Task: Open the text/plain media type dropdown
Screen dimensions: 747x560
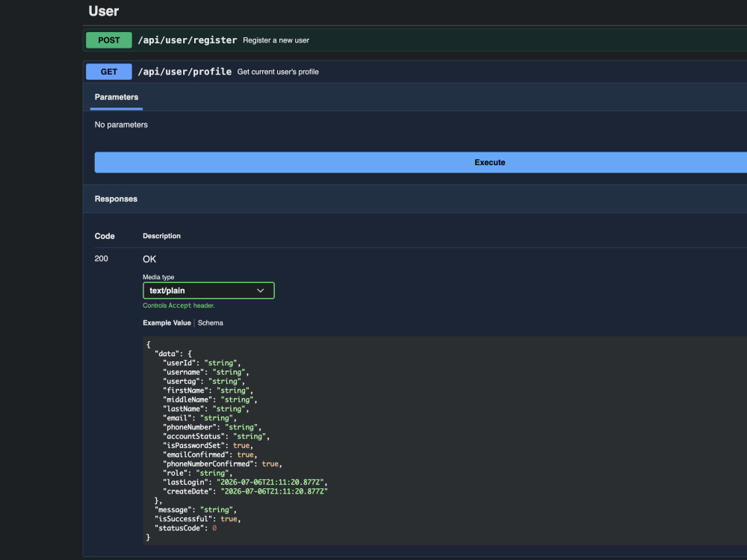Action: (x=208, y=290)
